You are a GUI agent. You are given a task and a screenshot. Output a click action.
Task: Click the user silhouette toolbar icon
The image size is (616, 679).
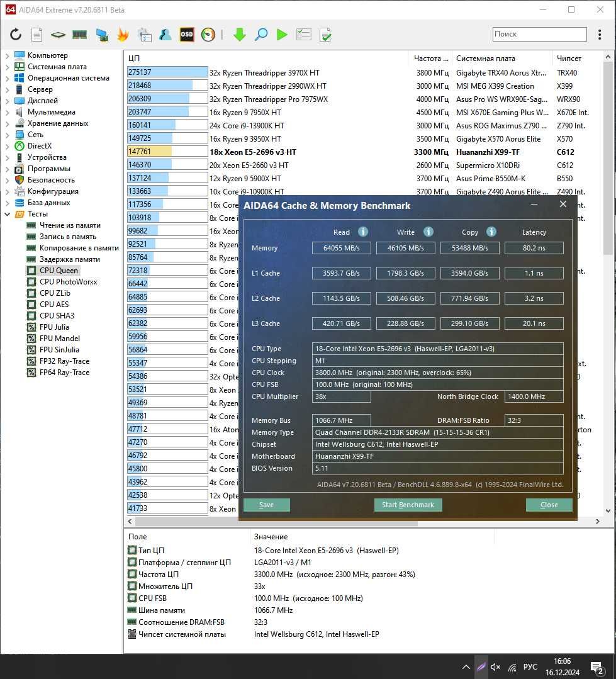165,34
